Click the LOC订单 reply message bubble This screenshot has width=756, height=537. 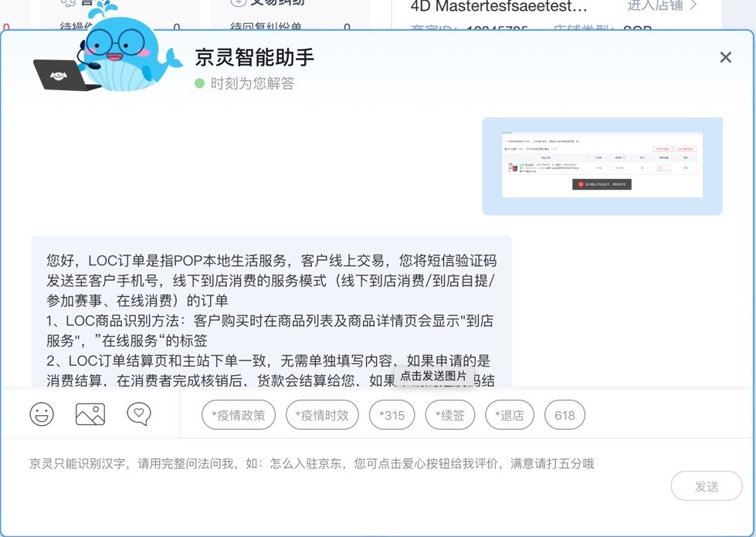(272, 311)
